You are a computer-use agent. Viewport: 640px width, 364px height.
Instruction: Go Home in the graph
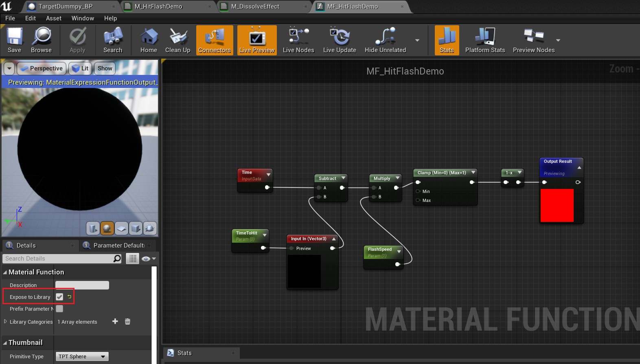pyautogui.click(x=149, y=40)
